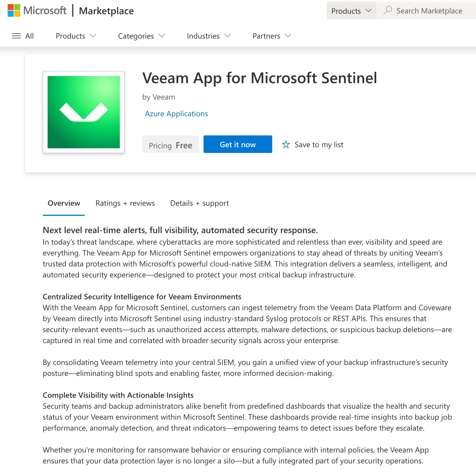The image size is (476, 476).
Task: Click the star to save to my list
Action: [x=286, y=144]
